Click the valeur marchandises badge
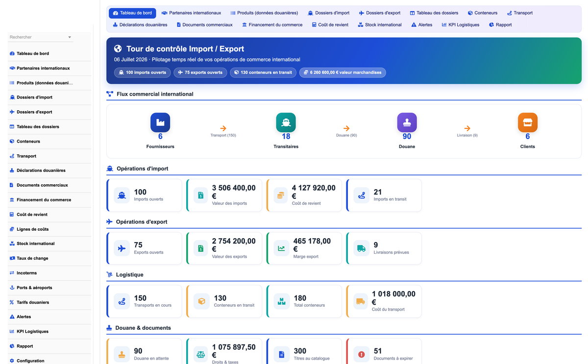The width and height of the screenshot is (588, 364). 343,73
